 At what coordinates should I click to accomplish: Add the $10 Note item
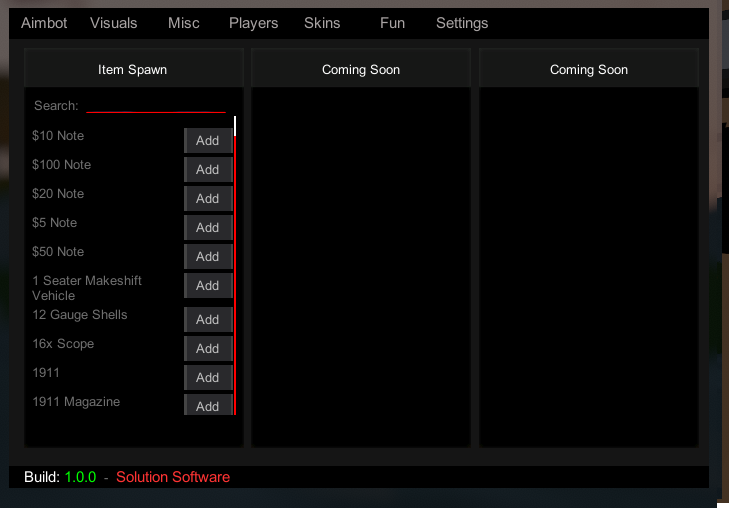(208, 140)
